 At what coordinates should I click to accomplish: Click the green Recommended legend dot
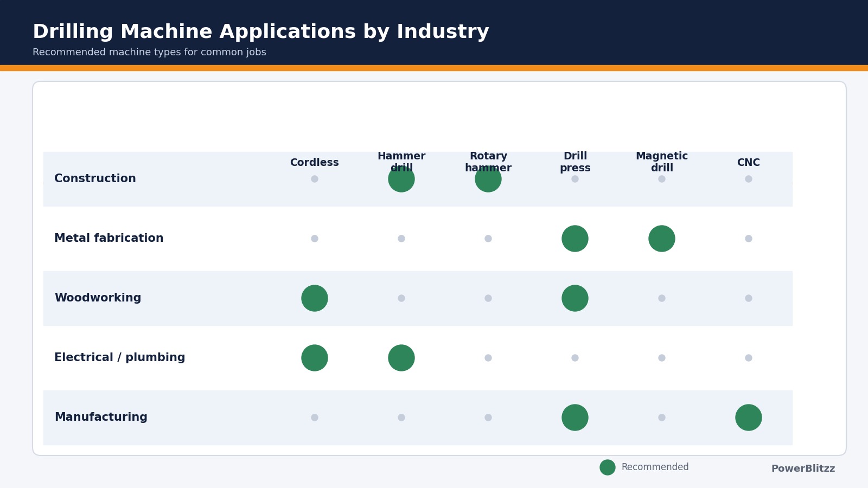point(608,467)
